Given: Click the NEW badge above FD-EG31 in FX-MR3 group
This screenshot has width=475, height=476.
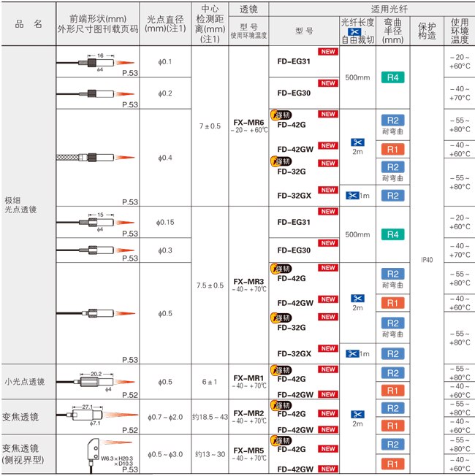Looking at the screenshot, I should [x=328, y=211].
